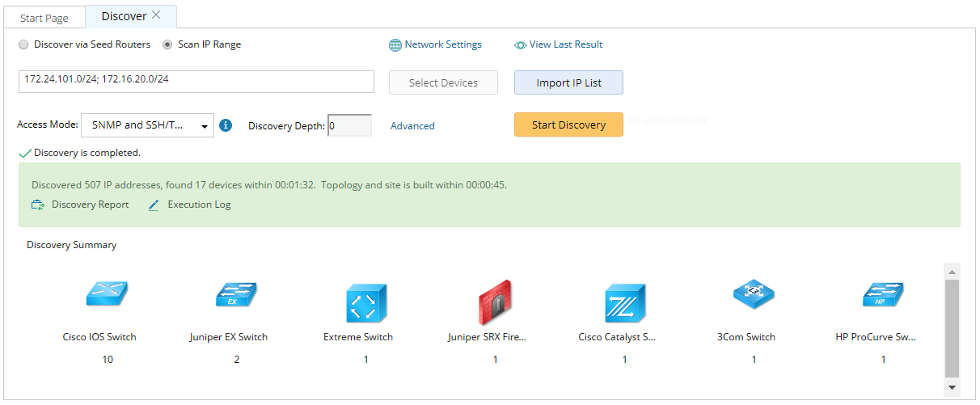Click the 3Com Switch device icon

pyautogui.click(x=754, y=295)
